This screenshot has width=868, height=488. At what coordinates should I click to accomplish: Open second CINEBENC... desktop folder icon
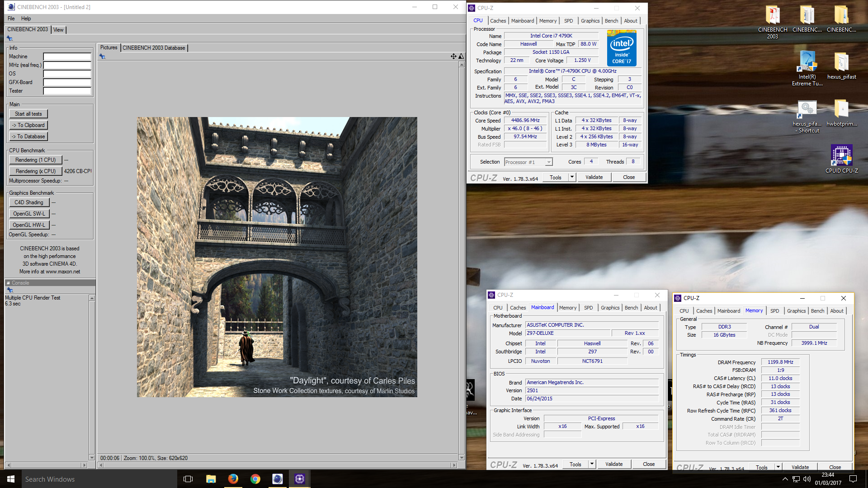click(807, 19)
